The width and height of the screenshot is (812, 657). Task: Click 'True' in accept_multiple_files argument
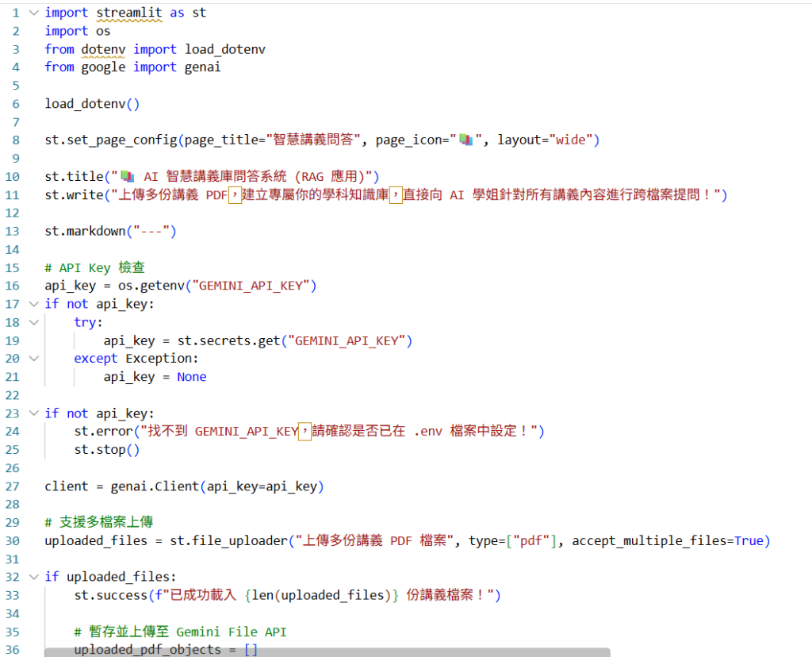(749, 541)
